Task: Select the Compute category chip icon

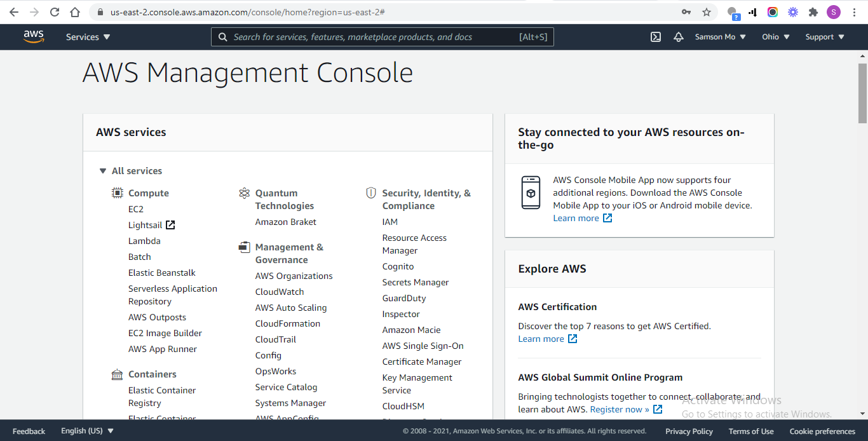Action: [117, 192]
